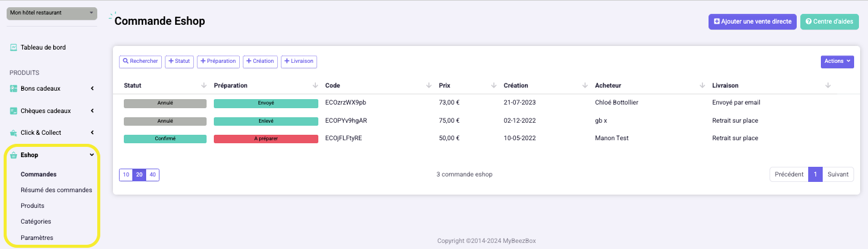Viewport: 868px width, 249px height.
Task: Open the Mon hôtel restaurant dropdown
Action: click(51, 13)
